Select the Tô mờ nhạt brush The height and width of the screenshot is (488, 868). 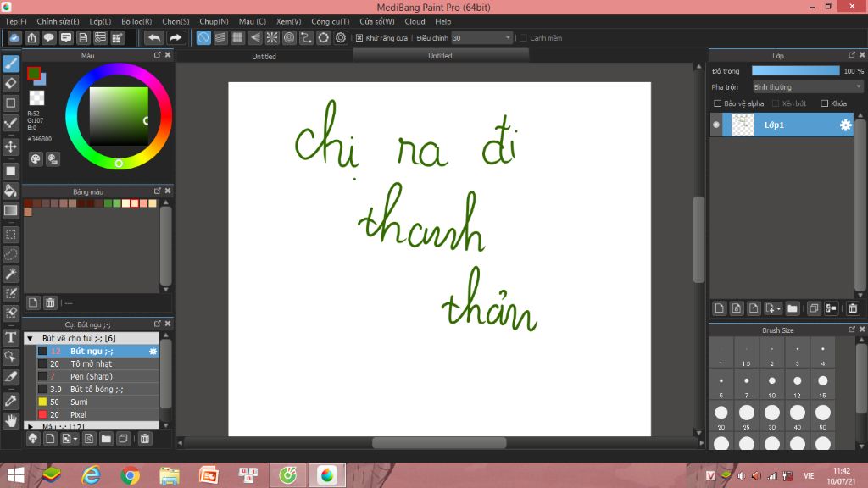(x=97, y=364)
